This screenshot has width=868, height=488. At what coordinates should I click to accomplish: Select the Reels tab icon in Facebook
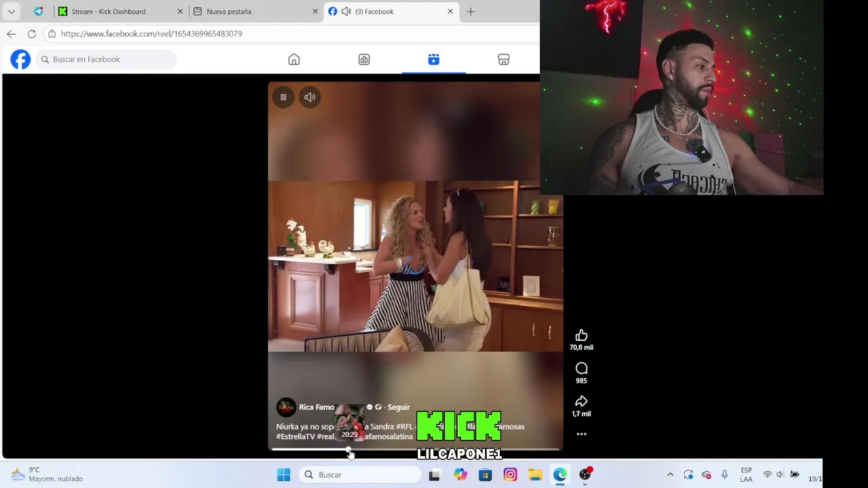434,60
